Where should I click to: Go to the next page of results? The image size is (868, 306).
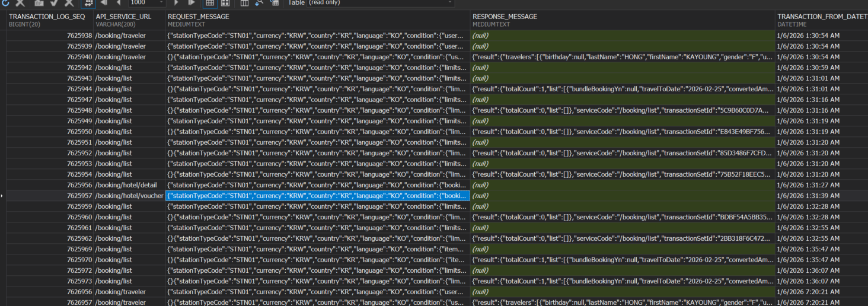tap(176, 3)
